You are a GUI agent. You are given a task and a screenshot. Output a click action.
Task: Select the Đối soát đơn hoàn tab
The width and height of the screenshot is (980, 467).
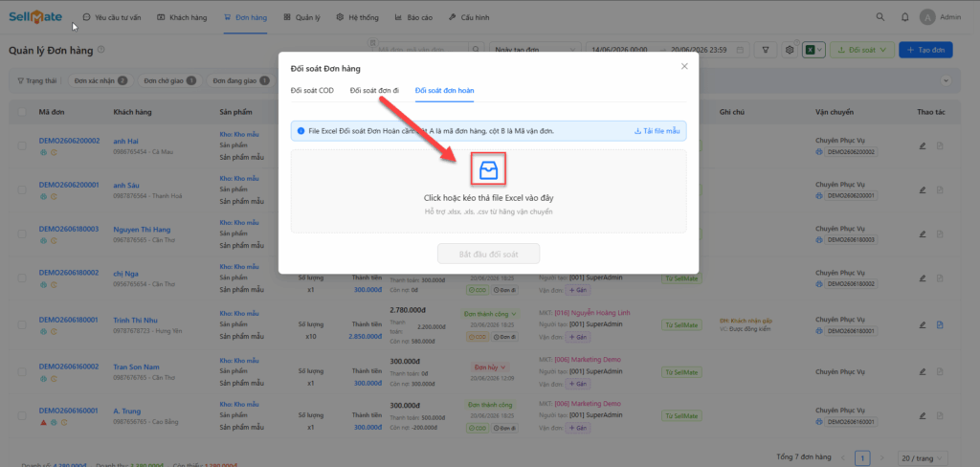[444, 91]
